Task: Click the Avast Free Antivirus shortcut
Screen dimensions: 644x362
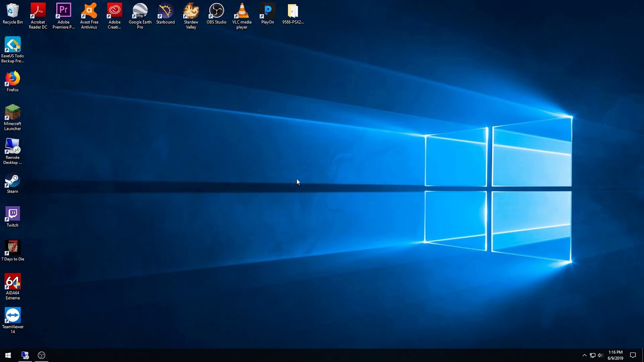Action: tap(89, 16)
